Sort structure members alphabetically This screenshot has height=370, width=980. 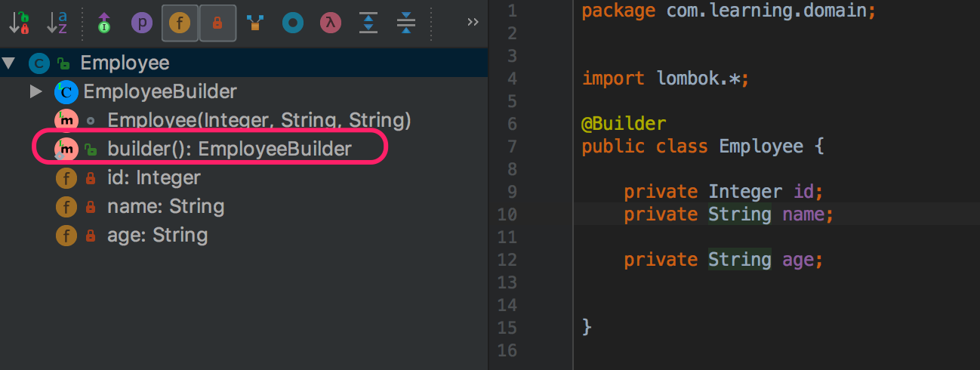[57, 23]
